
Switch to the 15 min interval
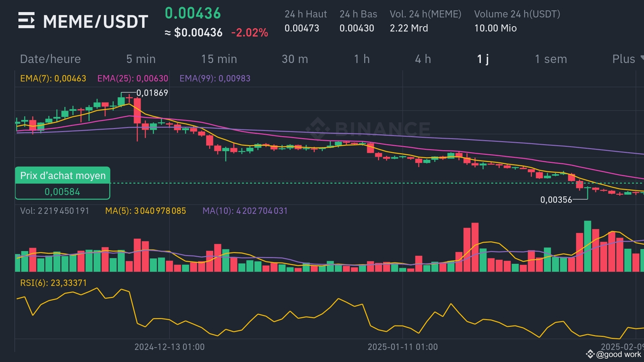(x=219, y=59)
